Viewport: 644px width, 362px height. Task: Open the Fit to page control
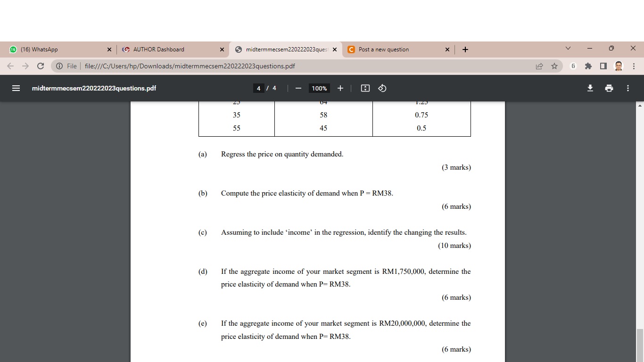(365, 88)
